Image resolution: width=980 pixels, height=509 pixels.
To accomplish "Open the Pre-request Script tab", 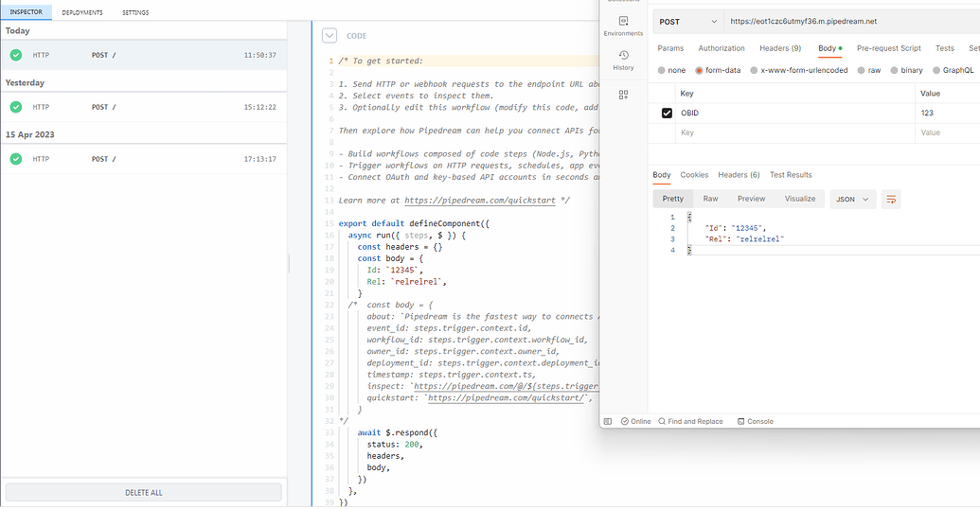I will click(888, 48).
